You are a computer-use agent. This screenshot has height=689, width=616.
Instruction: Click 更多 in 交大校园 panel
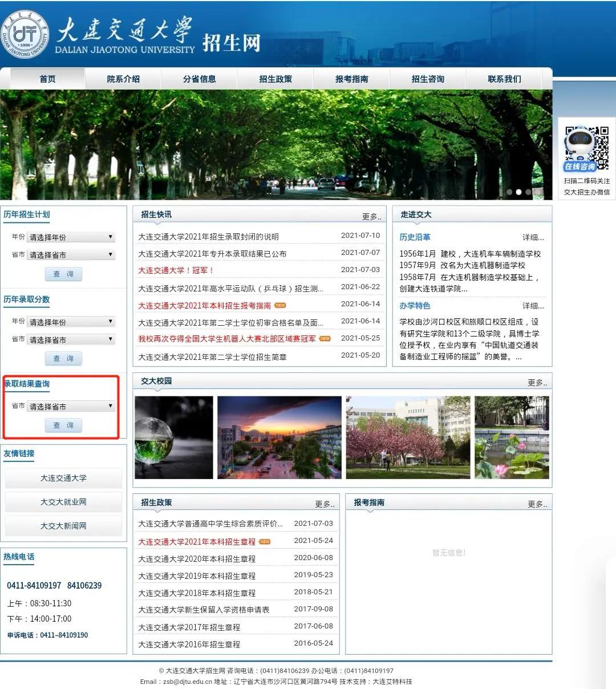(537, 383)
